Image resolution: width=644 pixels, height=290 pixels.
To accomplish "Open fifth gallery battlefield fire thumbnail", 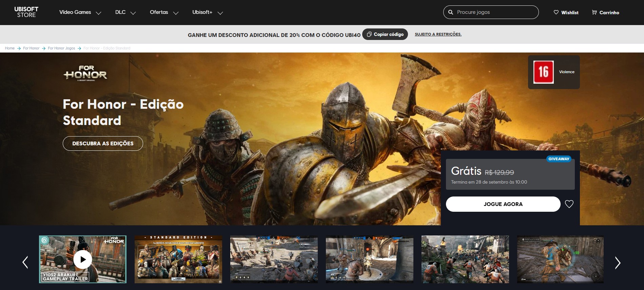I will 465,260.
